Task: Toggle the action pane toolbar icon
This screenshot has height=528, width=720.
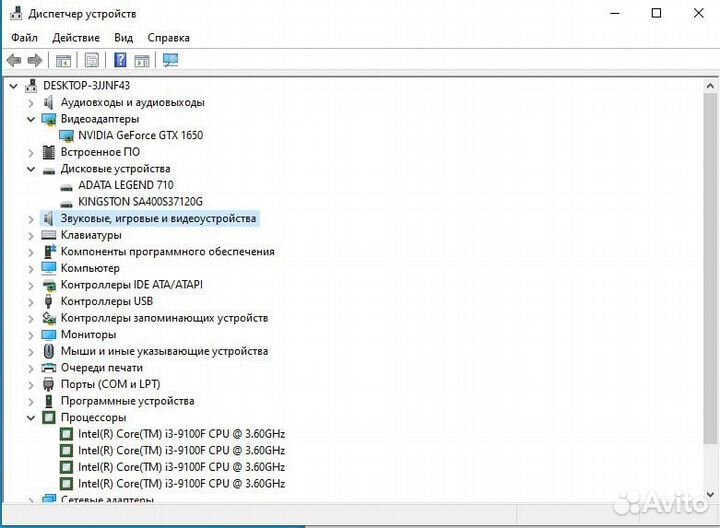Action: tap(142, 60)
